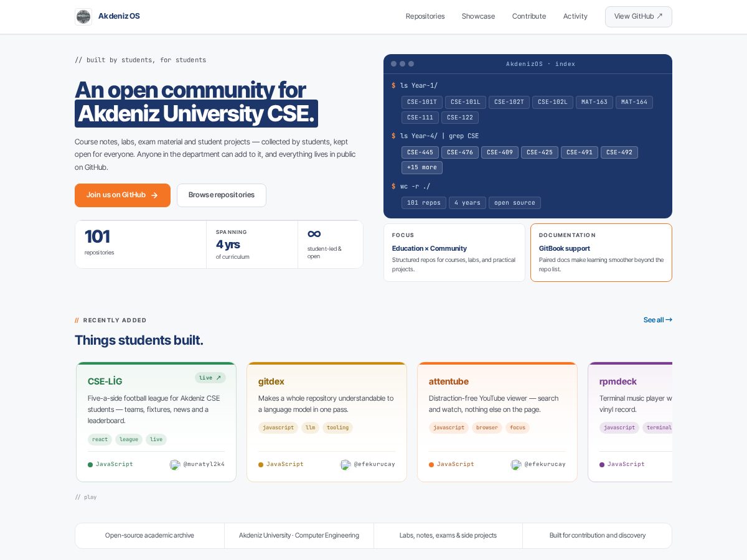The width and height of the screenshot is (747, 560).
Task: Click Join us on GitHub button
Action: (123, 195)
